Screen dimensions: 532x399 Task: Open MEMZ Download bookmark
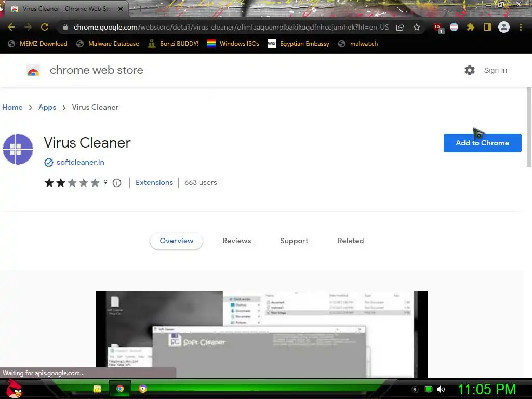click(37, 44)
